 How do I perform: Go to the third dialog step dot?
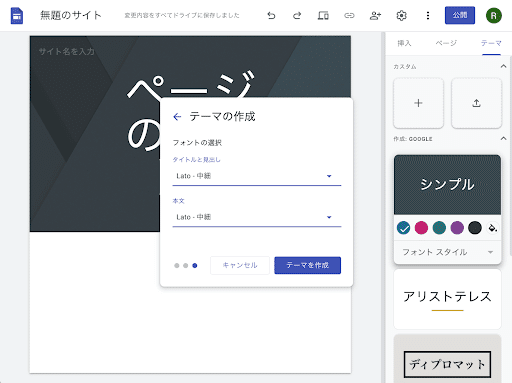(x=195, y=266)
